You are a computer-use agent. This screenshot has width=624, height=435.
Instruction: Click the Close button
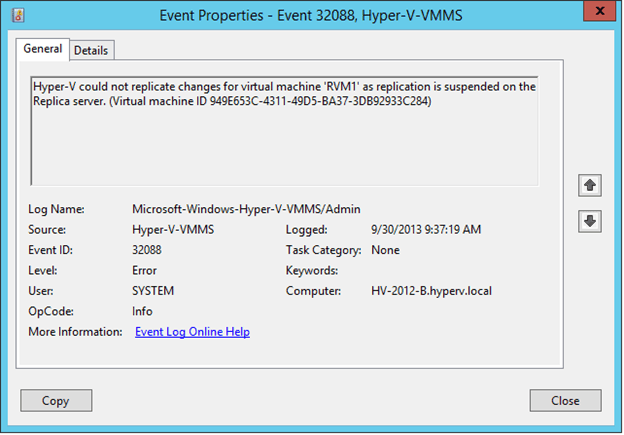pyautogui.click(x=565, y=400)
